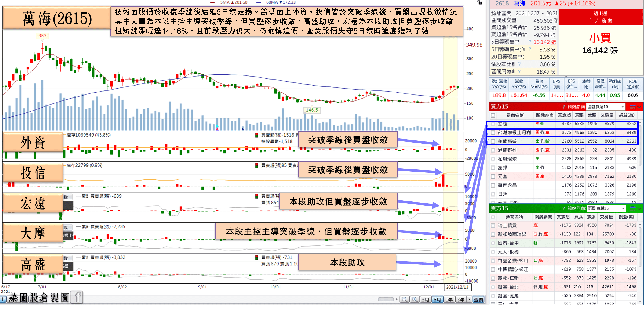The image size is (644, 312).
Task: Open help icon next to 佔股本比重
Action: [x=519, y=64]
